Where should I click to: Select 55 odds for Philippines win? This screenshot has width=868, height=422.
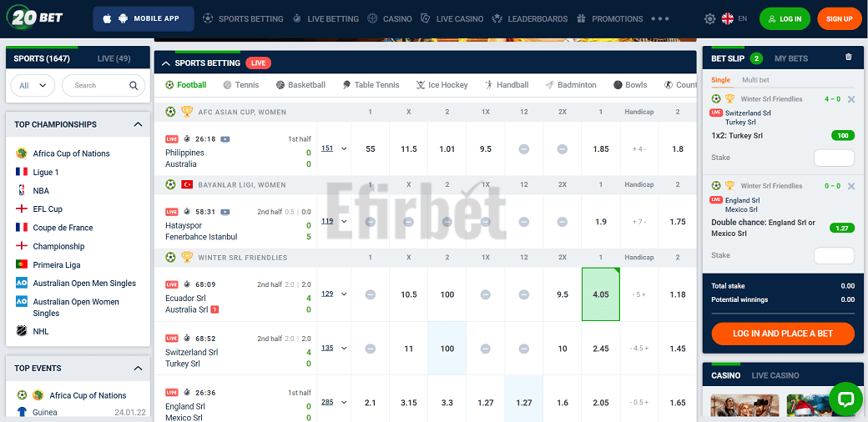point(371,148)
